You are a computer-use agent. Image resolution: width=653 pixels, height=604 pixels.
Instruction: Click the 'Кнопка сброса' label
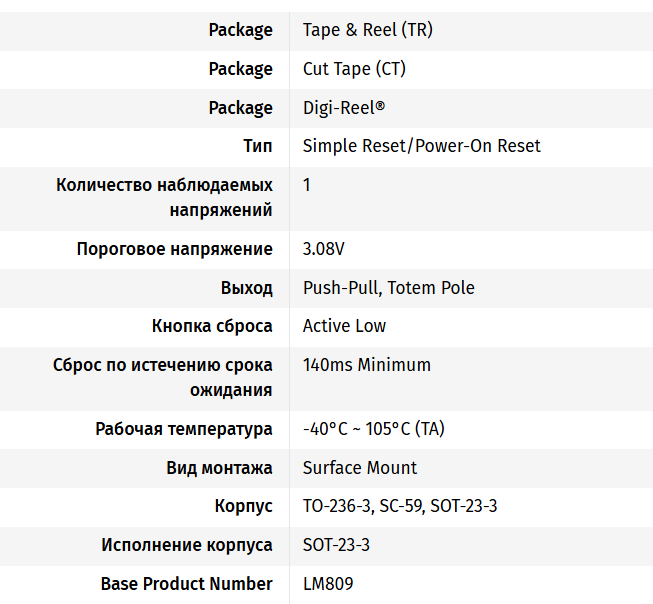tap(212, 326)
